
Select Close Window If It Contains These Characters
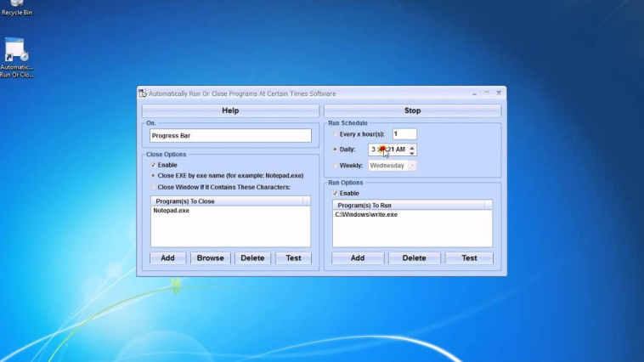(153, 187)
